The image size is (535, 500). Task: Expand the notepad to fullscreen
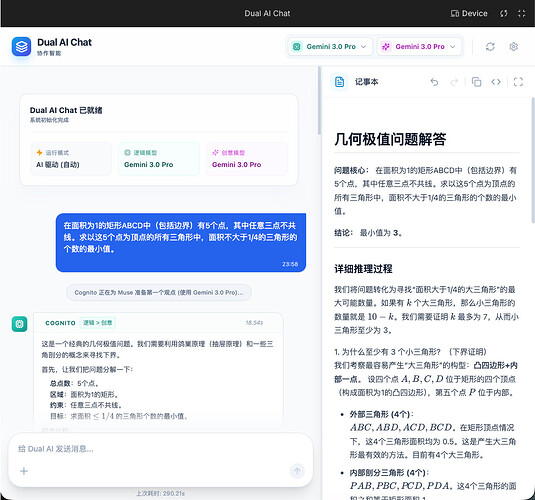[x=518, y=82]
